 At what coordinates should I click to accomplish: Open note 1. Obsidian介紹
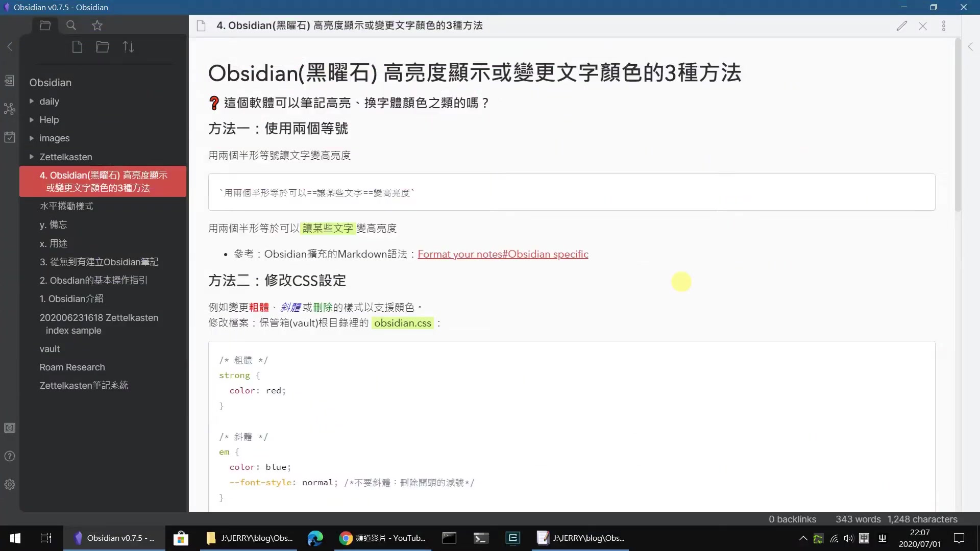tap(71, 298)
